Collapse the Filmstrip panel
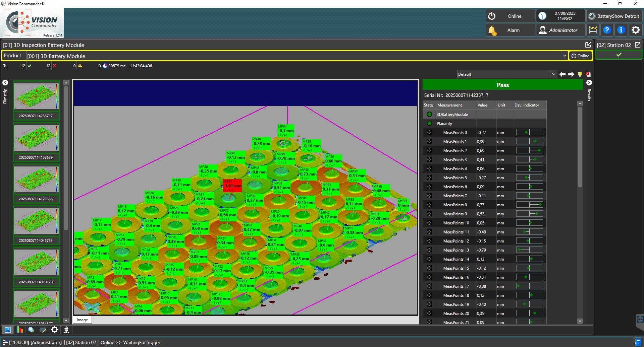Viewport: 644px width, 347px height. click(x=5, y=83)
